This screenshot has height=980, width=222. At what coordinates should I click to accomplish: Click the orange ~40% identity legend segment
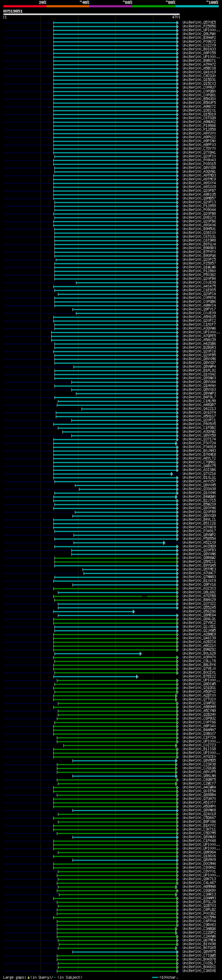(68, 6)
